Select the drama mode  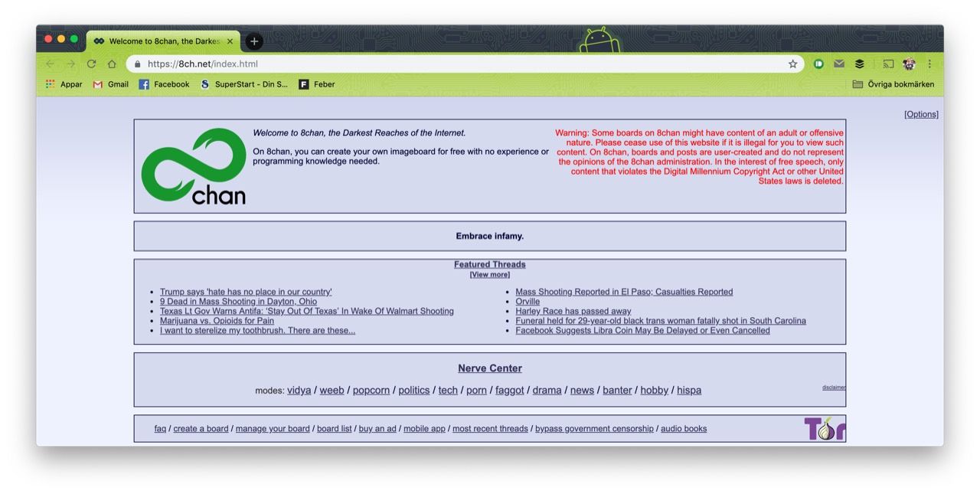coord(547,390)
